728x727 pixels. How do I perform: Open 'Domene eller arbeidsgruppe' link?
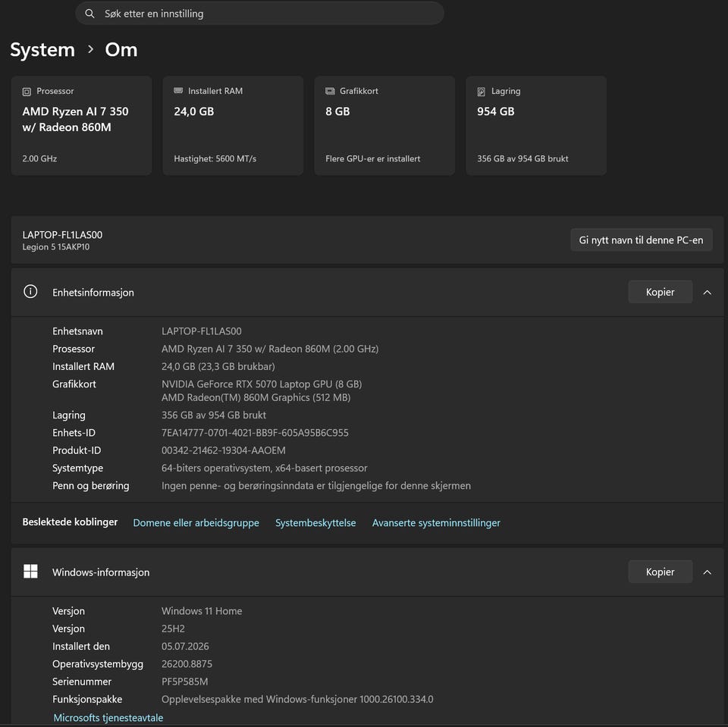(x=196, y=523)
